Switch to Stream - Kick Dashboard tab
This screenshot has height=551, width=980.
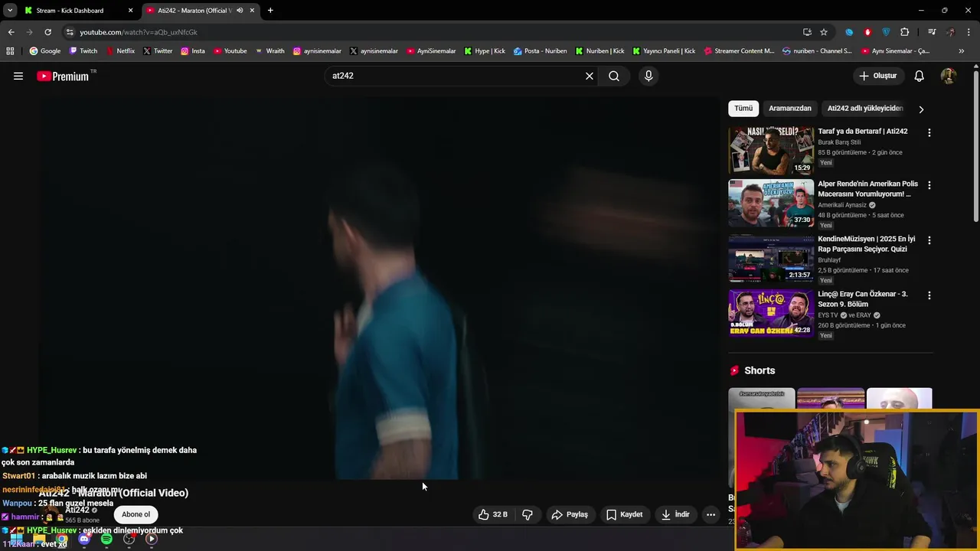click(x=70, y=11)
